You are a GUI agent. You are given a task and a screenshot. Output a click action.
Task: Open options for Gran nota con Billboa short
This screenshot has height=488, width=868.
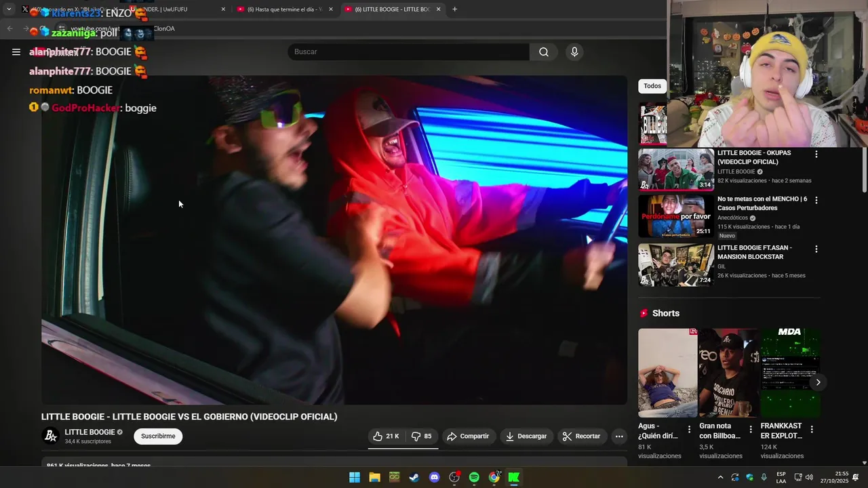pyautogui.click(x=750, y=429)
